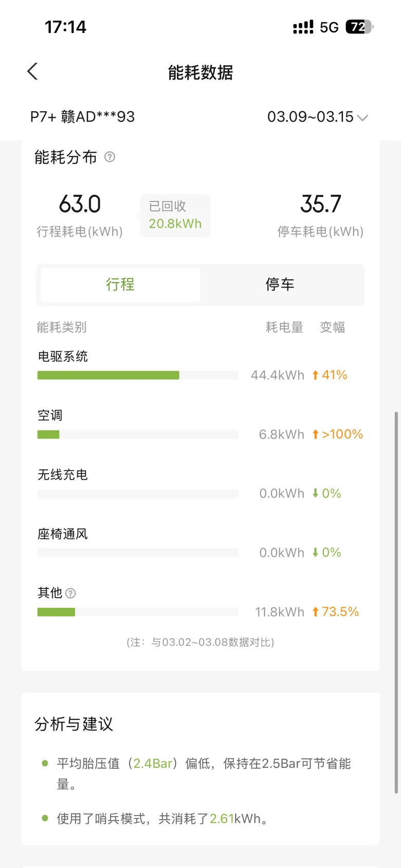Tap the 35.7 停车耗电 value
The width and height of the screenshot is (401, 868).
coord(320,205)
